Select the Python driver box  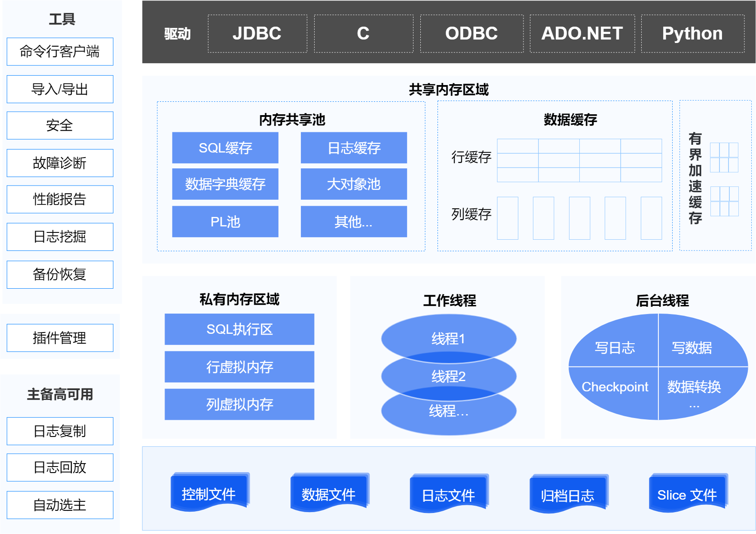pos(692,34)
